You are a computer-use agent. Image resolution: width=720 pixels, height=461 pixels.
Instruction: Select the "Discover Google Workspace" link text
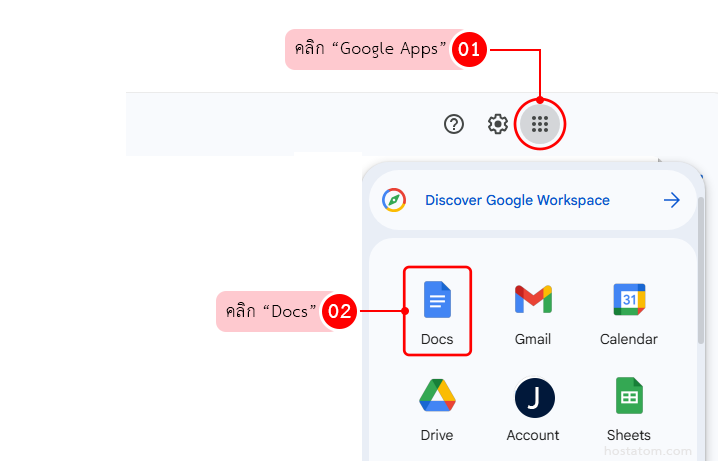[517, 200]
